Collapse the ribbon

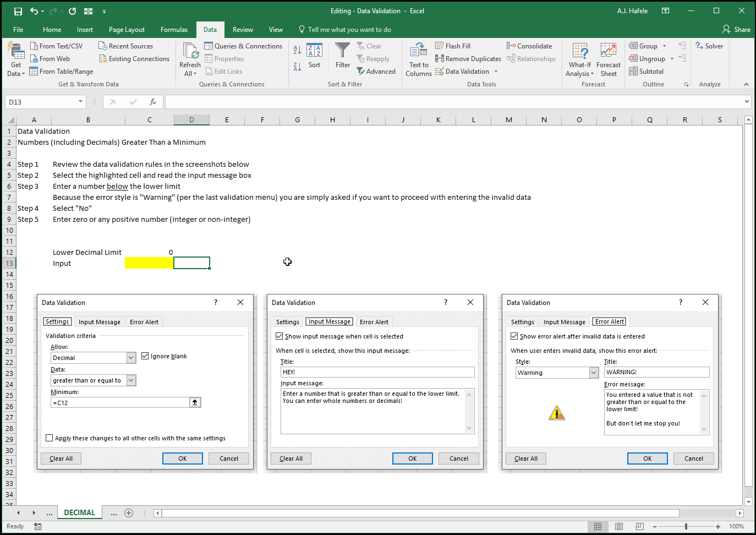click(x=746, y=84)
